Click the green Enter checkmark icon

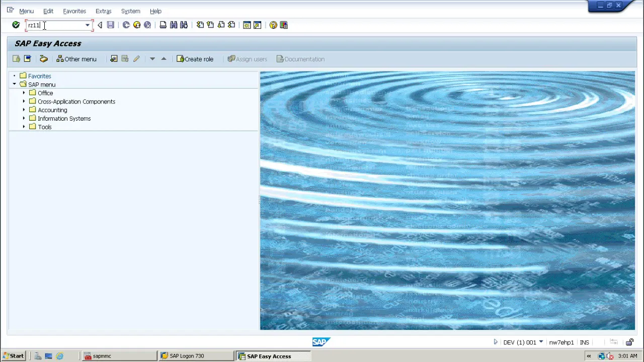16,25
